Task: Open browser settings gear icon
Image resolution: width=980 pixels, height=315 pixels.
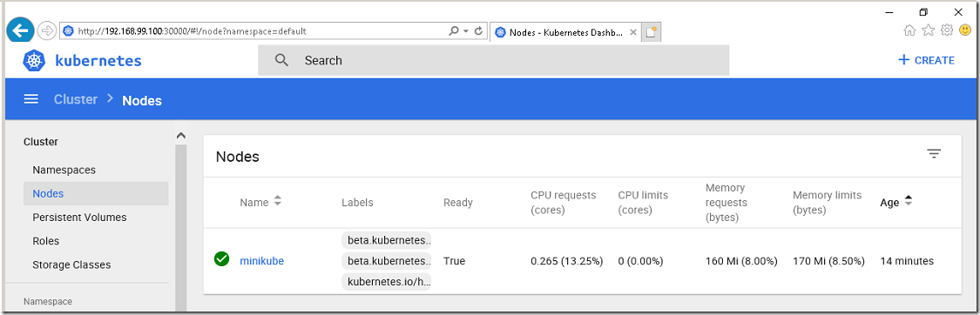Action: (x=947, y=30)
